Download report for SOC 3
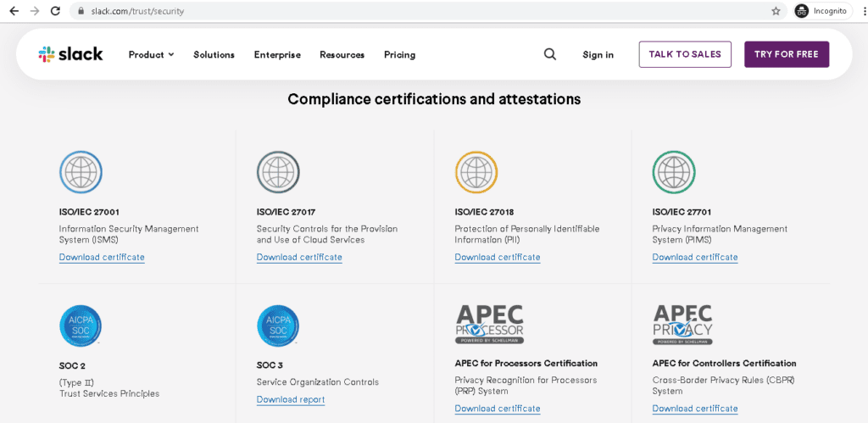This screenshot has height=423, width=868. pyautogui.click(x=291, y=400)
